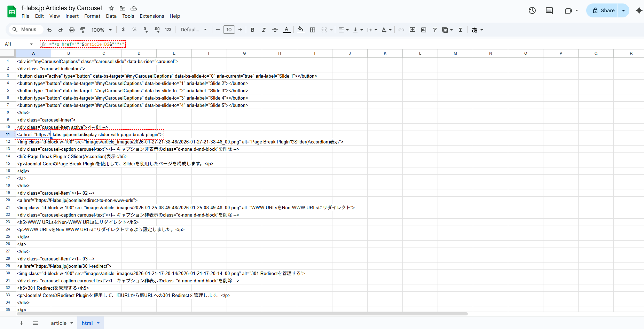
Task: Click the Insert chart icon
Action: click(x=423, y=30)
